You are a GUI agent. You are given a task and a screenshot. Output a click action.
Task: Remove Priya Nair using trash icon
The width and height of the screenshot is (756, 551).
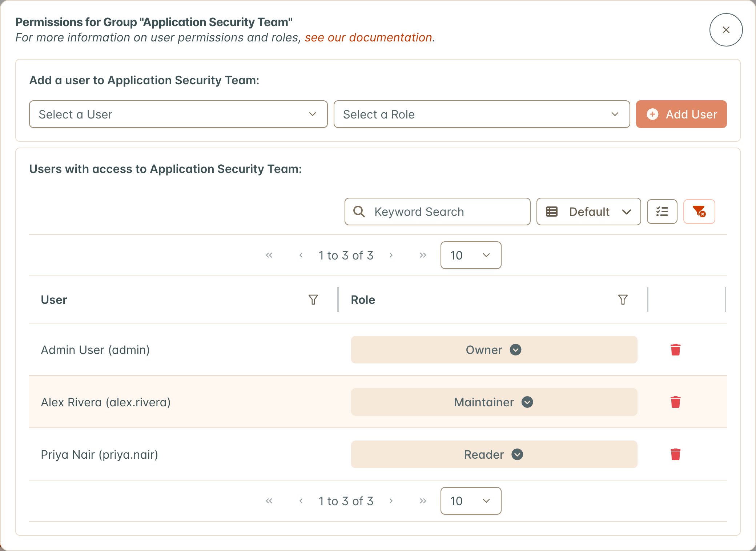pyautogui.click(x=675, y=454)
